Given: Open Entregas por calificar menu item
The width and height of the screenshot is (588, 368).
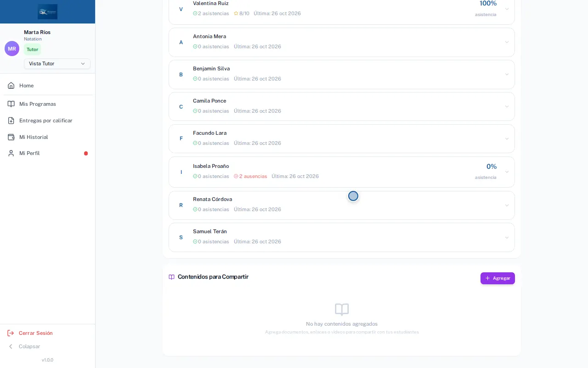Looking at the screenshot, I should tap(48, 121).
